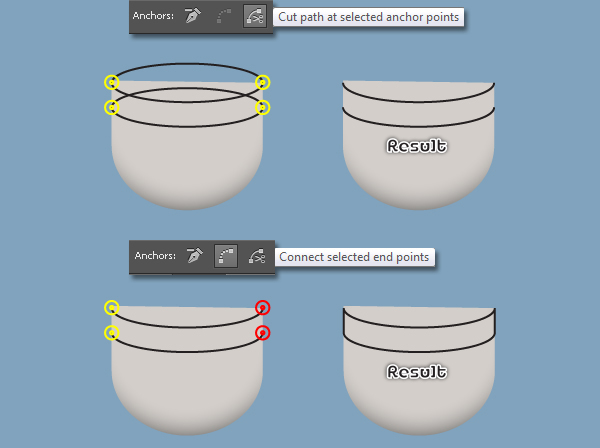Click the Result label on the open-curves bowl

pyautogui.click(x=417, y=146)
